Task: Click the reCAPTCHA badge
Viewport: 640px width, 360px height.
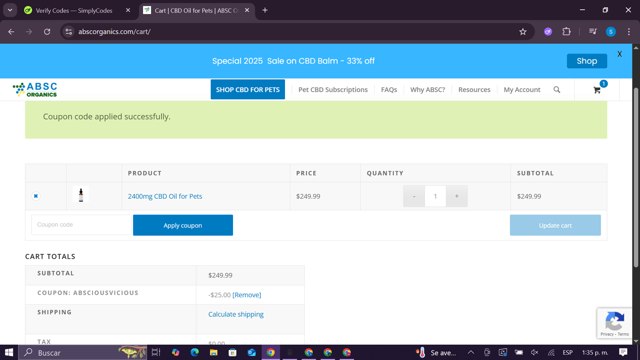Action: click(614, 323)
